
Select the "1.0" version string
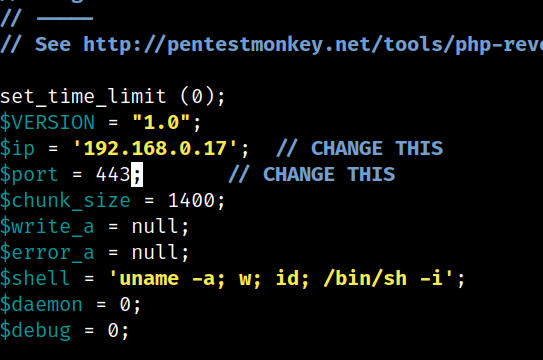tap(161, 122)
